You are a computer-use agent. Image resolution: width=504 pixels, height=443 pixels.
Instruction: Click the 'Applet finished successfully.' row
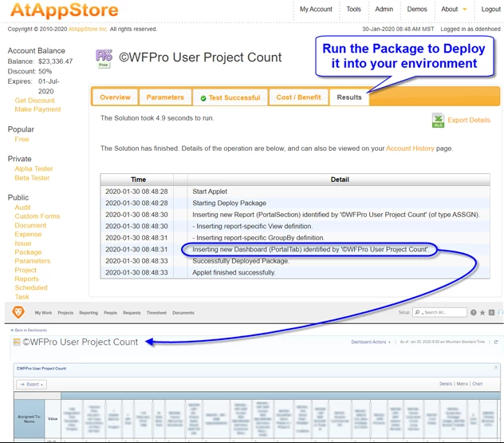pyautogui.click(x=295, y=272)
